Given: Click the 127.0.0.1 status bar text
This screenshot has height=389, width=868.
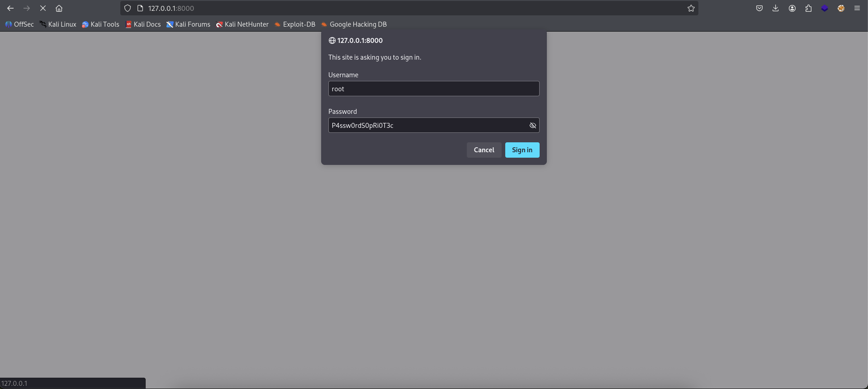Looking at the screenshot, I should pos(14,383).
